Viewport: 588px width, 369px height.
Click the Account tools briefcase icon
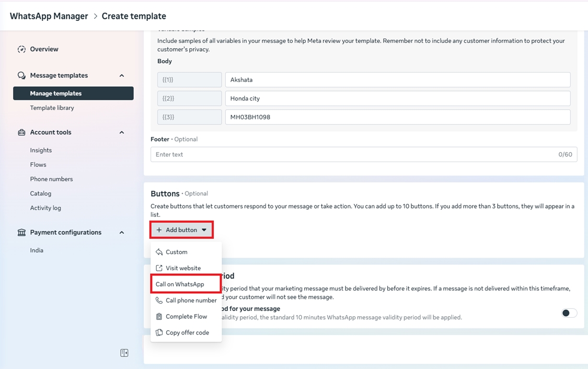click(x=21, y=133)
